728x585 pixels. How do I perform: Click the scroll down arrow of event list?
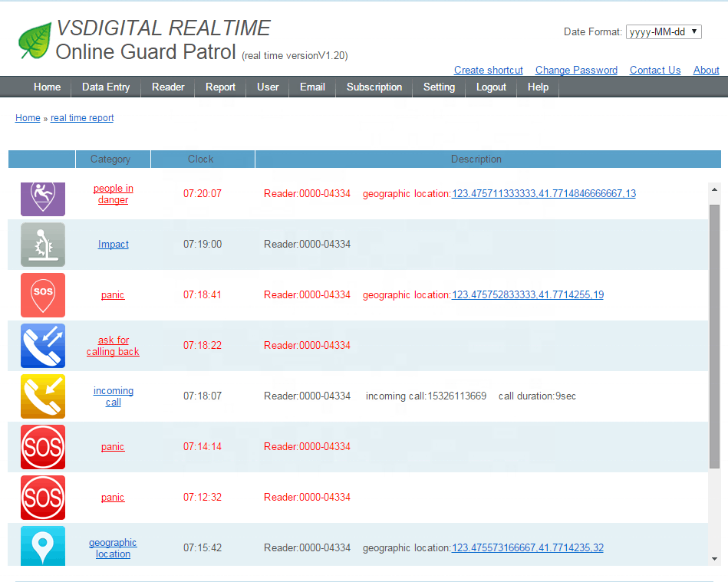pos(714,559)
